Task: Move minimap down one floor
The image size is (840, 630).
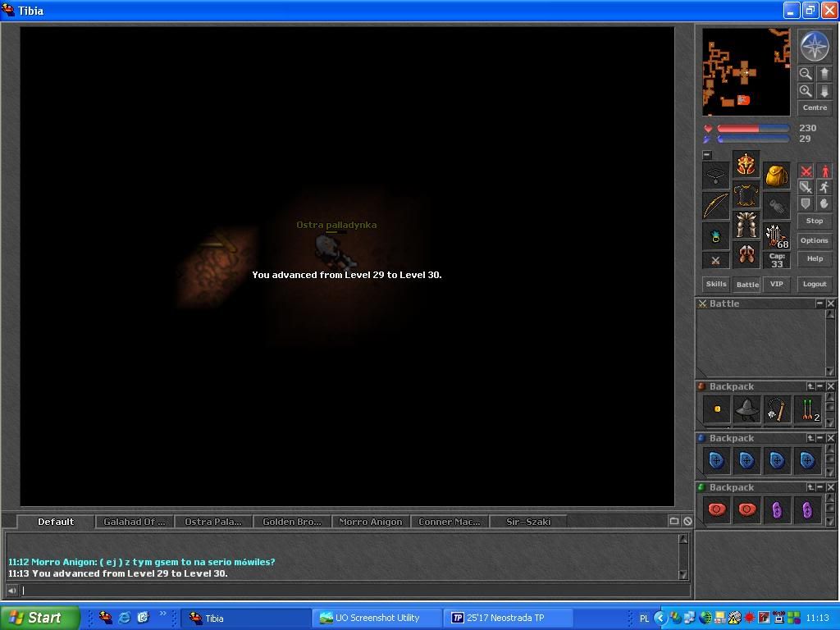Action: [824, 91]
